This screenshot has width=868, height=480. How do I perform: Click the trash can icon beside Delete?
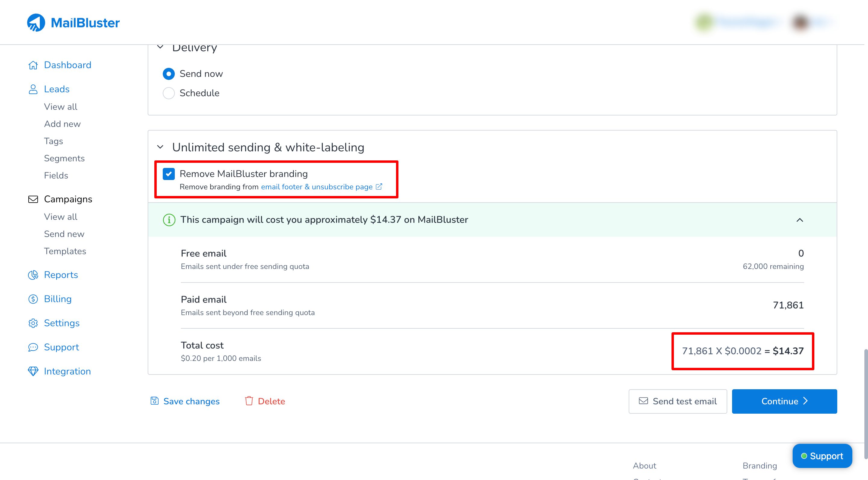tap(249, 401)
